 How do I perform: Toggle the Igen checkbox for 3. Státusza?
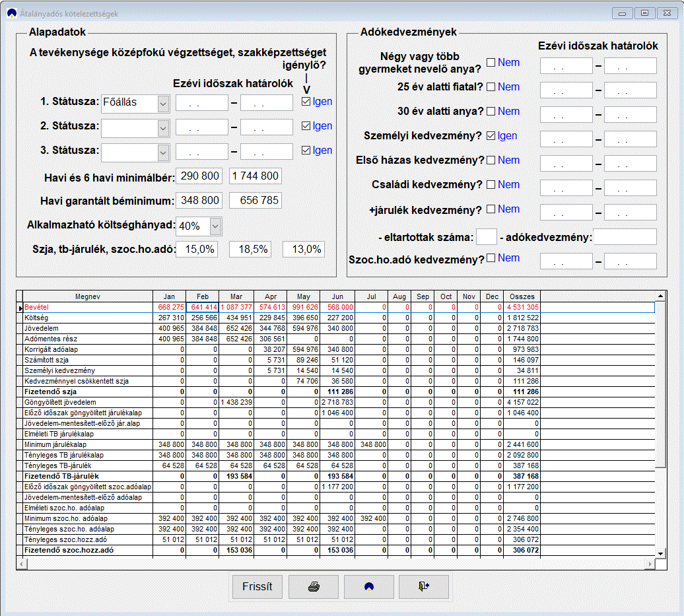[306, 150]
